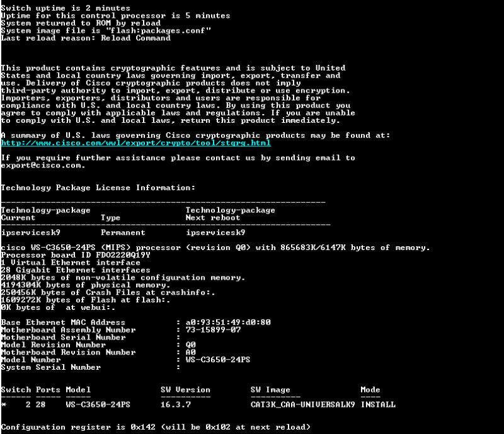Click Model Number value WS-C3650-24PS
The width and height of the screenshot is (504, 434).
pyautogui.click(x=218, y=360)
